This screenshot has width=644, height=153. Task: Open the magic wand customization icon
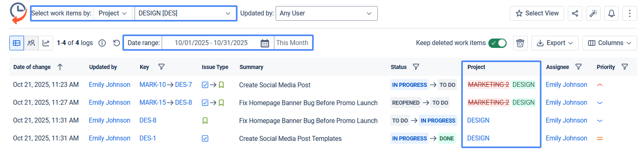593,13
